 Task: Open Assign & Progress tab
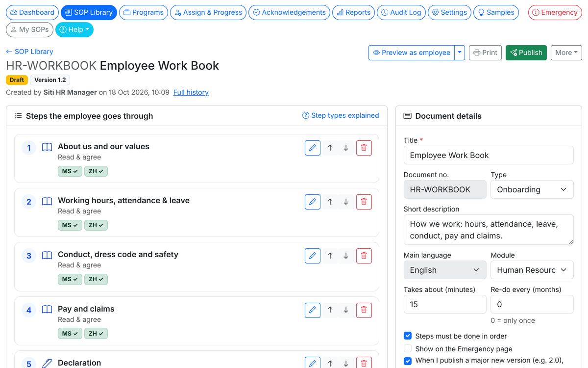[x=208, y=12]
